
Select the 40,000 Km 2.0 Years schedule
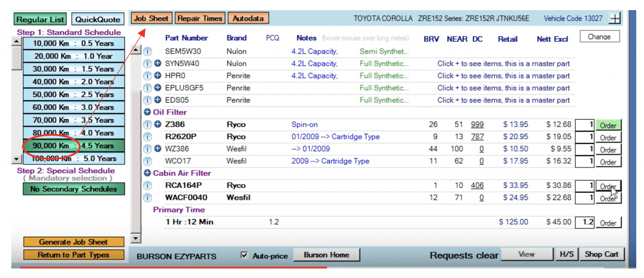[73, 82]
